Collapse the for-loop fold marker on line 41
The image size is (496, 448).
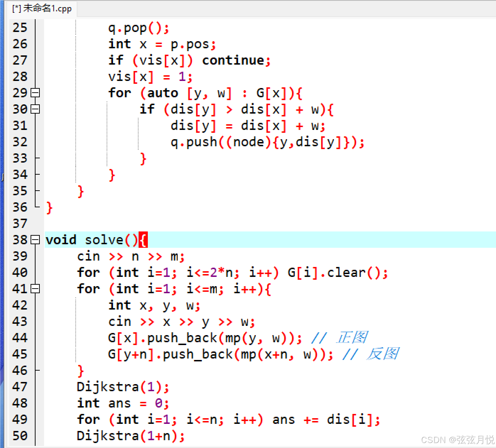pos(34,289)
